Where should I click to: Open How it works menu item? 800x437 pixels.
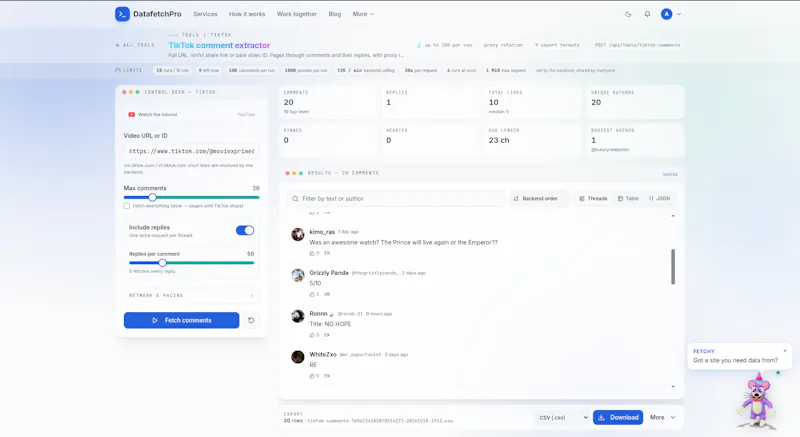click(x=247, y=14)
